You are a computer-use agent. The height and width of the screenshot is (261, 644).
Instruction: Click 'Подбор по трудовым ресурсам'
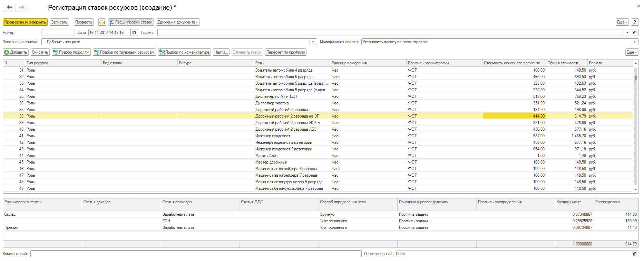[125, 52]
